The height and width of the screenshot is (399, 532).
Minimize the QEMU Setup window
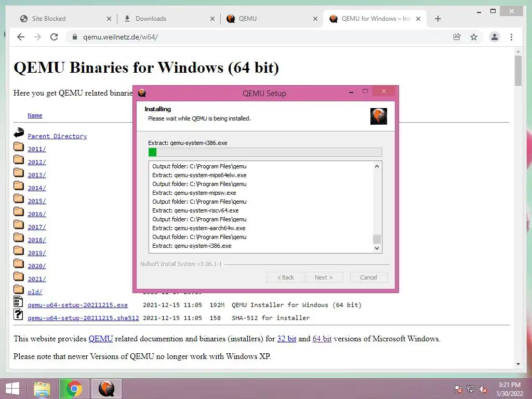coord(351,92)
